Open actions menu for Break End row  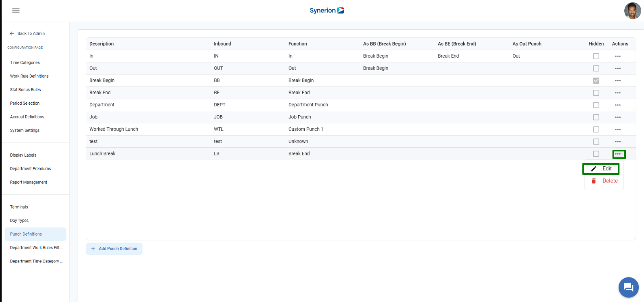(x=618, y=93)
